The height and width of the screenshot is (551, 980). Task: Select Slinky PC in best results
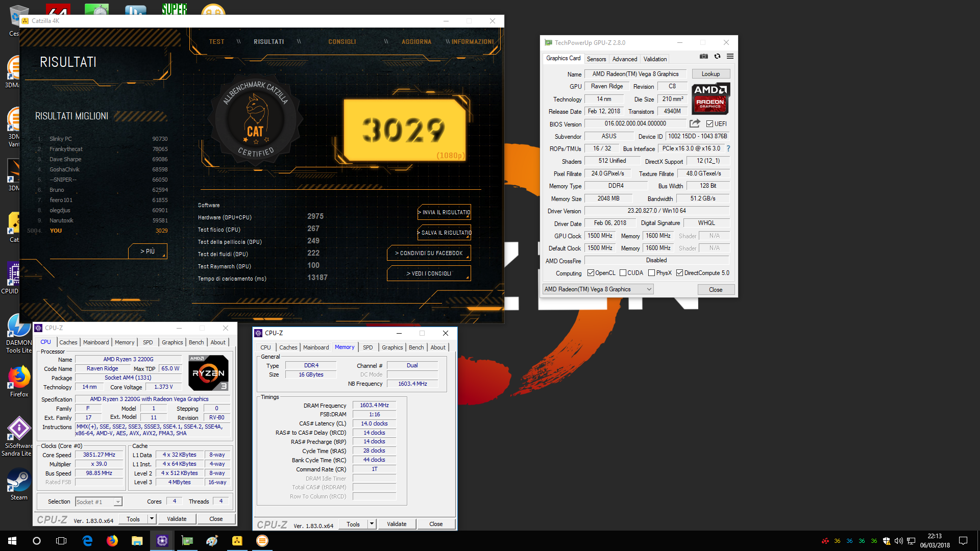pyautogui.click(x=102, y=139)
